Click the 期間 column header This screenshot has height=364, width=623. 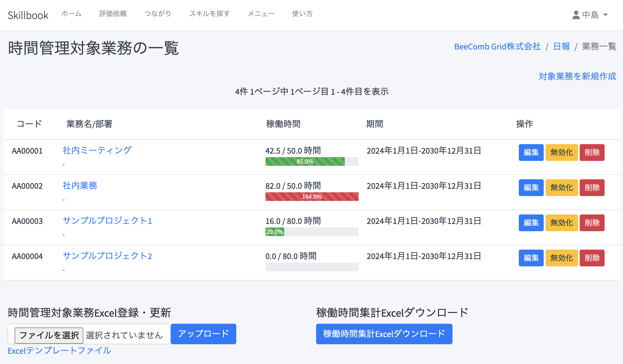click(x=375, y=124)
